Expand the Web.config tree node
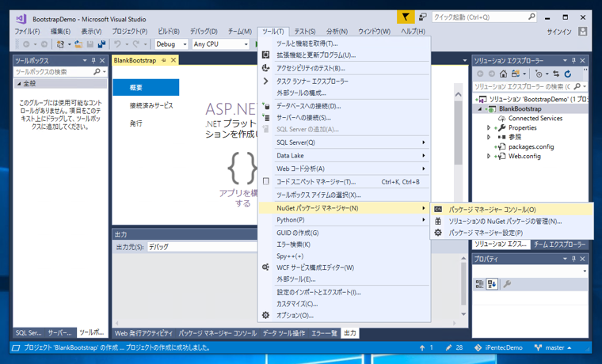 click(x=489, y=156)
